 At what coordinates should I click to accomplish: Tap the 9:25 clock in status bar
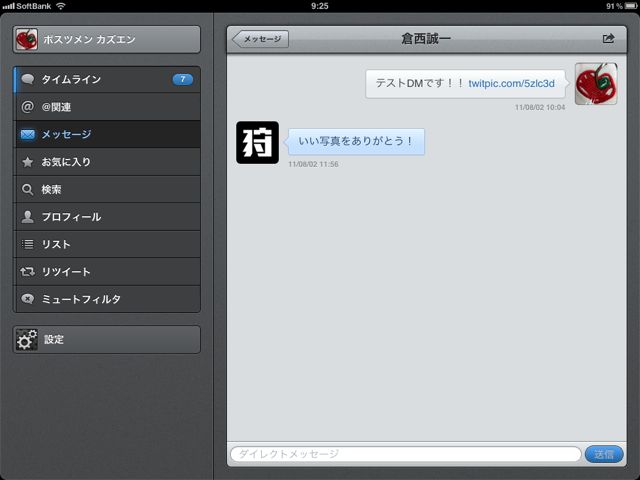320,6
